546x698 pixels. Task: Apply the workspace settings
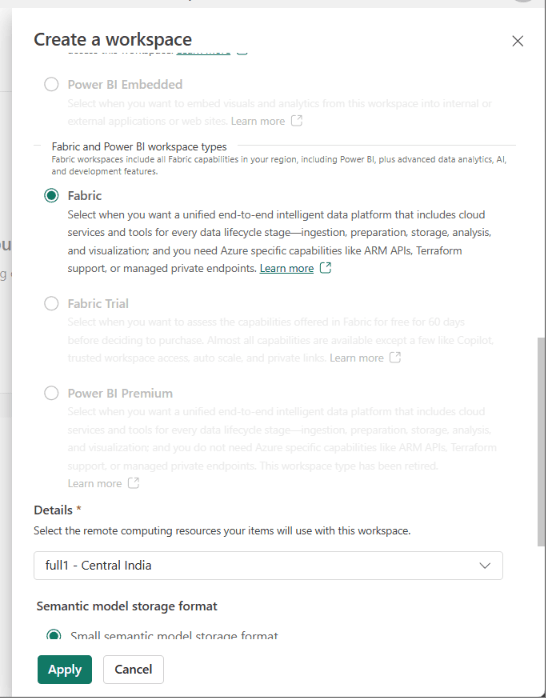(x=65, y=669)
